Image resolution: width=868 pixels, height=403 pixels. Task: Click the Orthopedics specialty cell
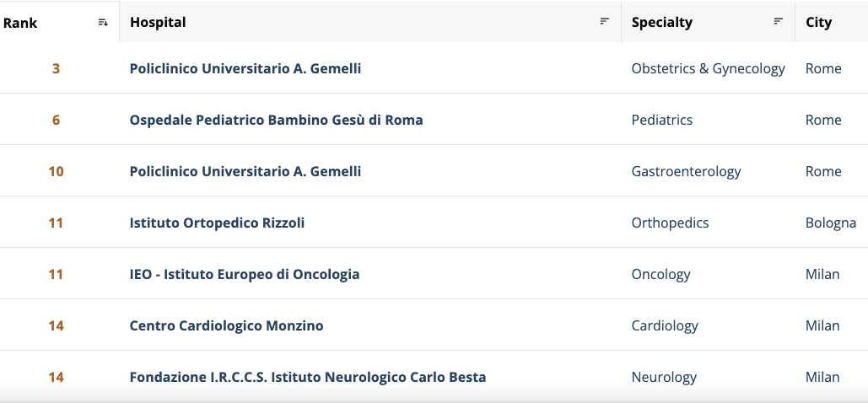(x=670, y=223)
